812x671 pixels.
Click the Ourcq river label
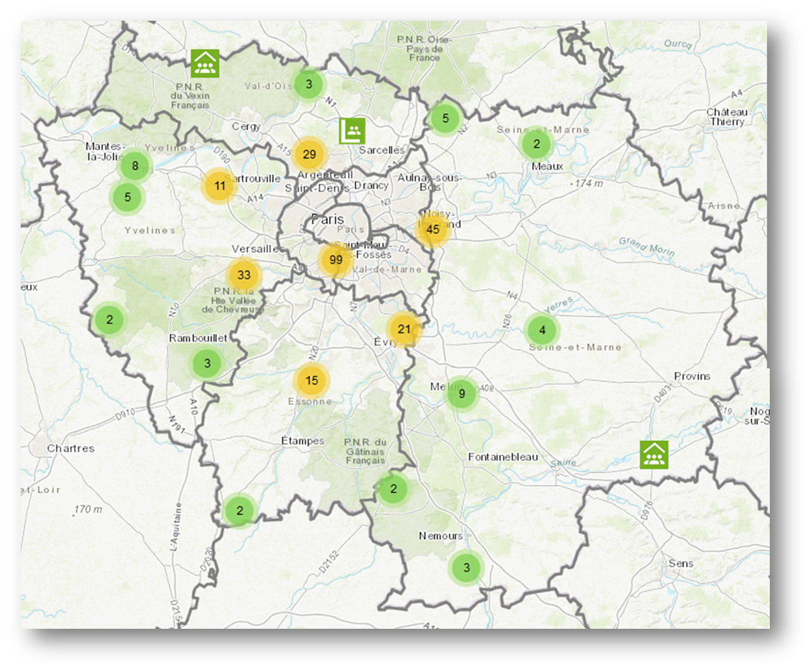(678, 44)
